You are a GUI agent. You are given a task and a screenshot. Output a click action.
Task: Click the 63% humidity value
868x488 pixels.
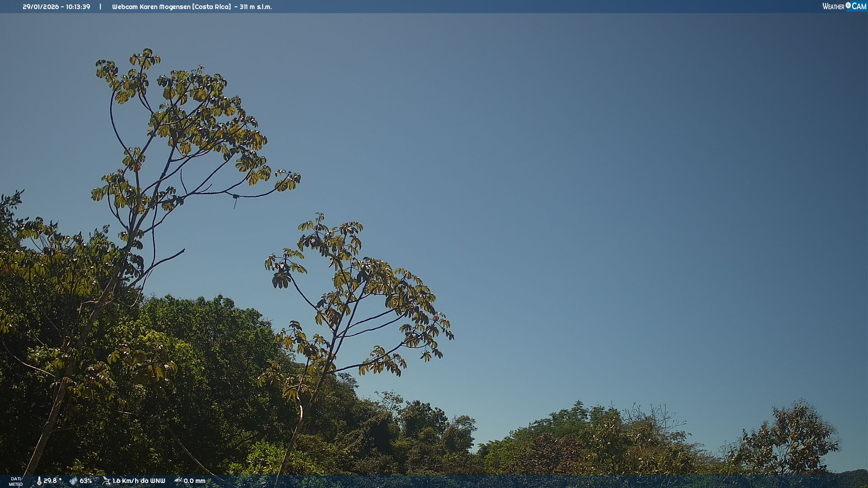[x=86, y=481]
